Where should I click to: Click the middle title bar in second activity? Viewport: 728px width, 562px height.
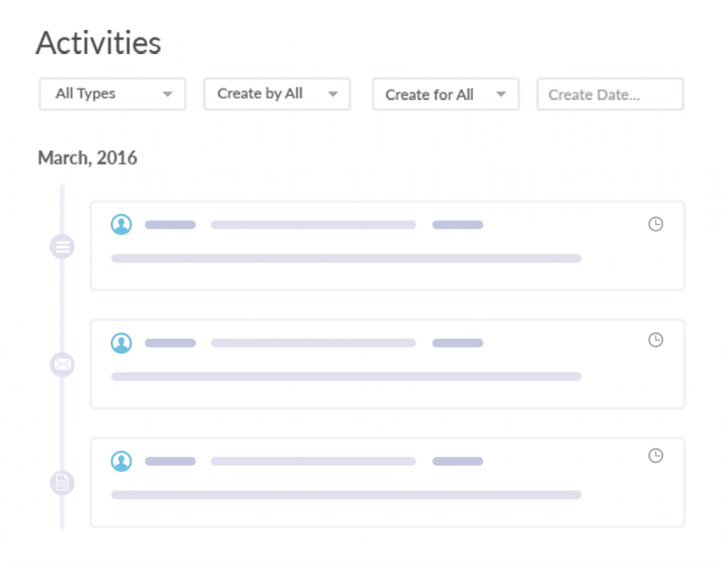tap(313, 343)
